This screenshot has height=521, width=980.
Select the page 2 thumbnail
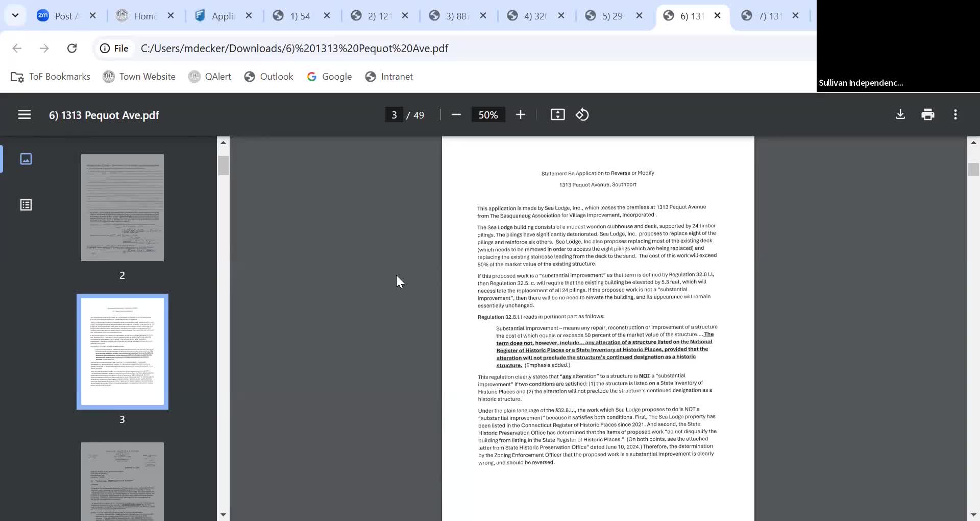122,208
